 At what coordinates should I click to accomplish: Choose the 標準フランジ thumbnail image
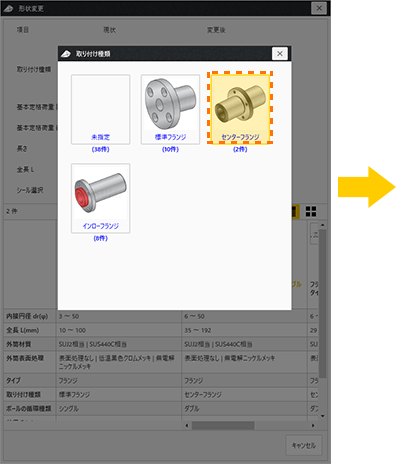170,109
